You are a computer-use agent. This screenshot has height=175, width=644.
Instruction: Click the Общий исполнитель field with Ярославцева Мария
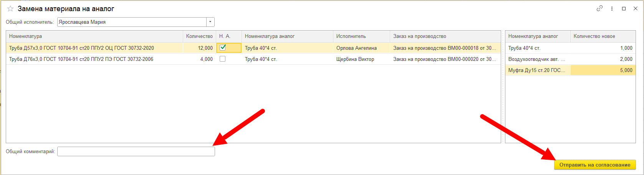point(132,22)
